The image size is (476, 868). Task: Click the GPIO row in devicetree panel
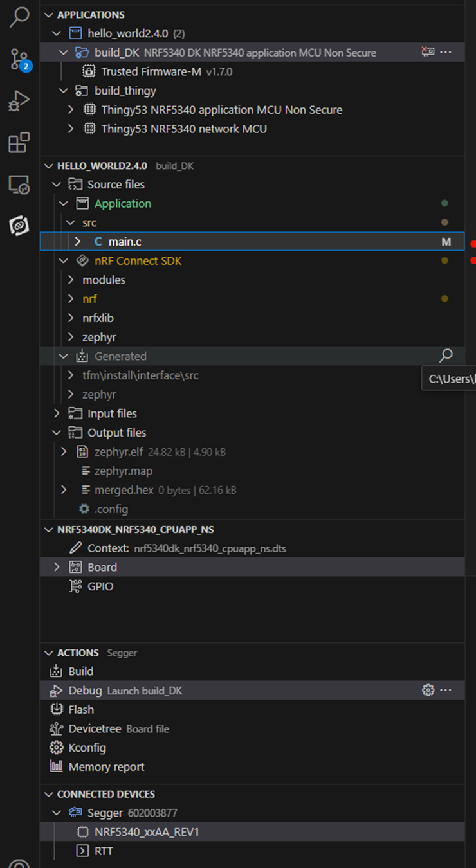(252, 586)
